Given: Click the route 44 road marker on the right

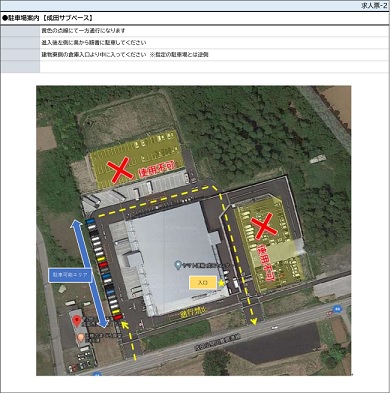Looking at the screenshot, I should pyautogui.click(x=337, y=309).
